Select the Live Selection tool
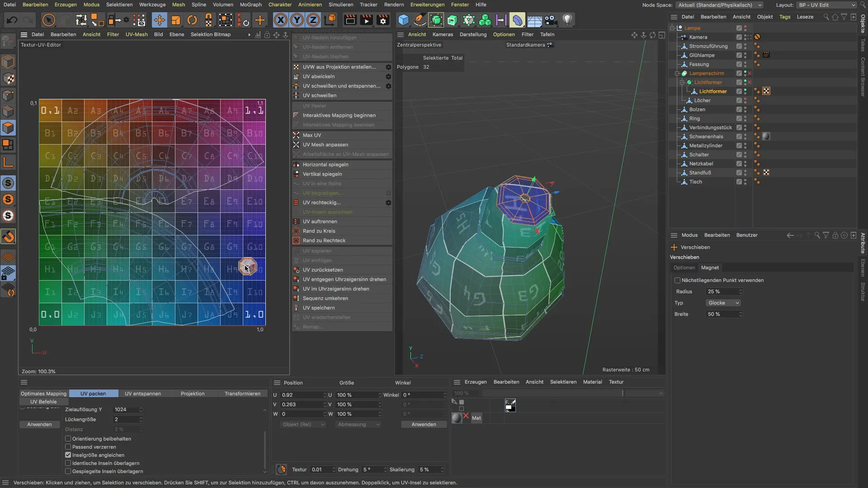Image resolution: width=868 pixels, height=488 pixels. click(x=48, y=20)
